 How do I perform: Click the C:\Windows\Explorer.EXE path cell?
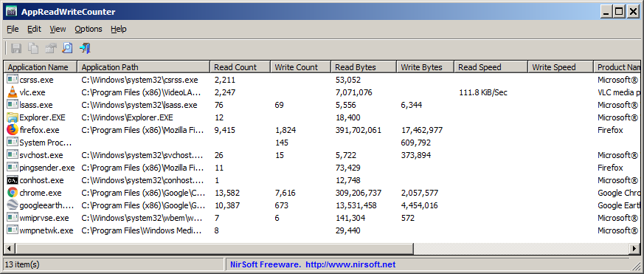point(128,117)
